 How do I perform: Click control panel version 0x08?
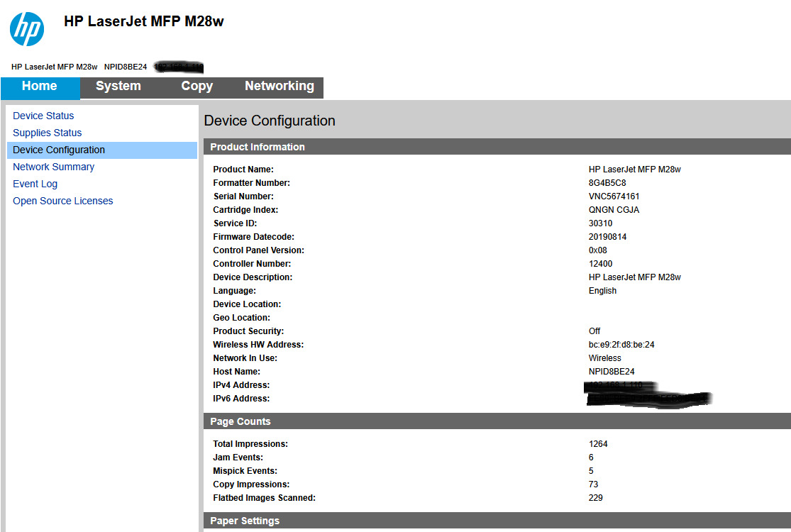click(598, 250)
